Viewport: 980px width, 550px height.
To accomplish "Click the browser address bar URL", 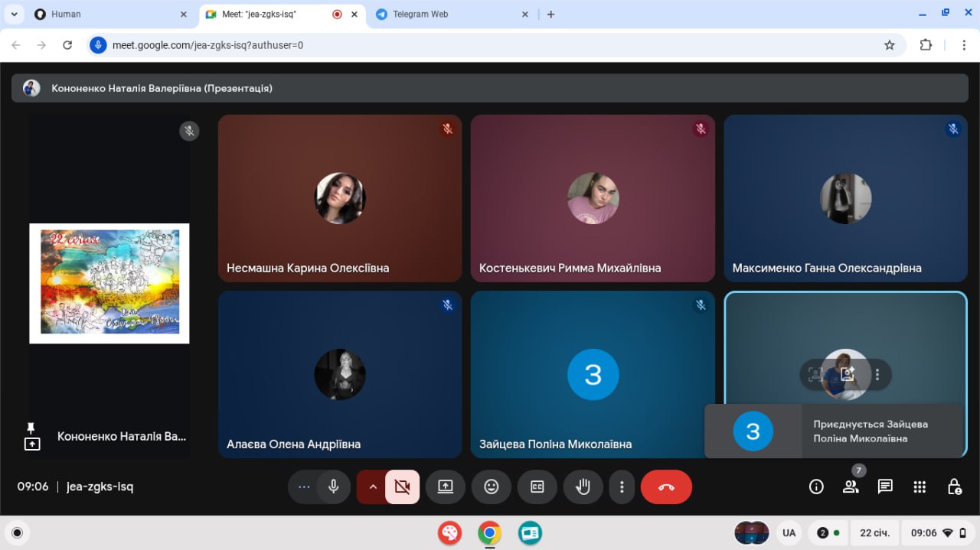I will pos(208,45).
